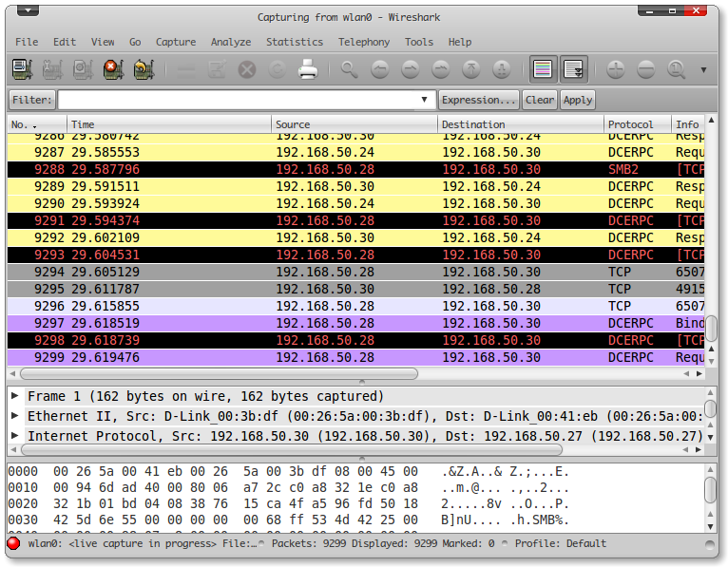Expand the Ethernet II details row

(15, 415)
